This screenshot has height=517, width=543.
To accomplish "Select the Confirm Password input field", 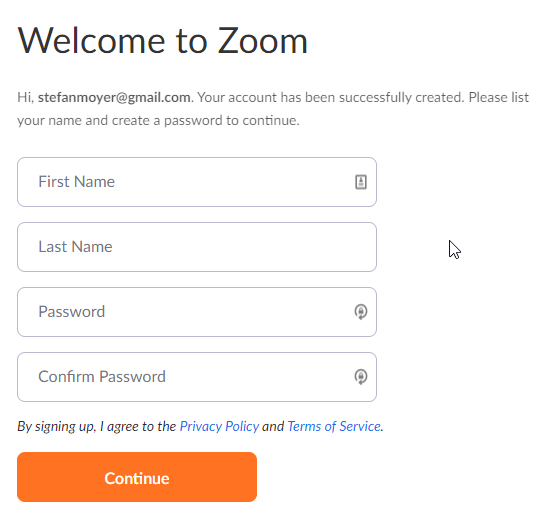I will pos(197,377).
